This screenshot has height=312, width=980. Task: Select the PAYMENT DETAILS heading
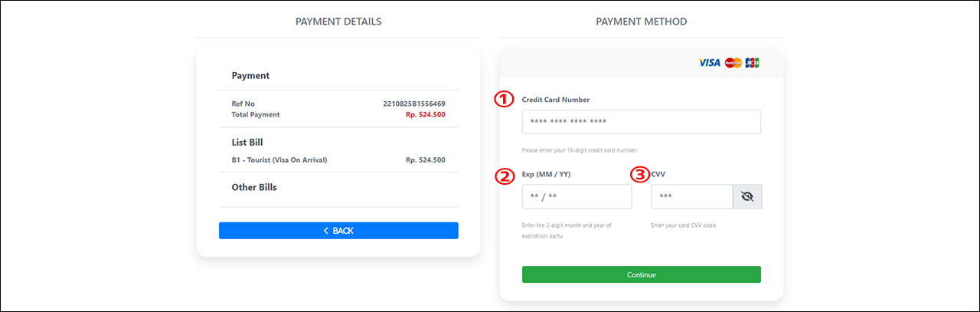[338, 21]
